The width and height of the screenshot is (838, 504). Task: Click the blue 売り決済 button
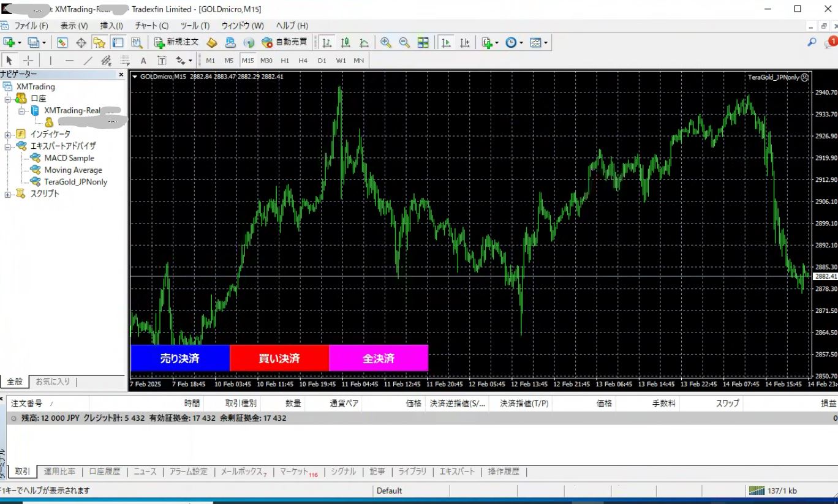180,358
